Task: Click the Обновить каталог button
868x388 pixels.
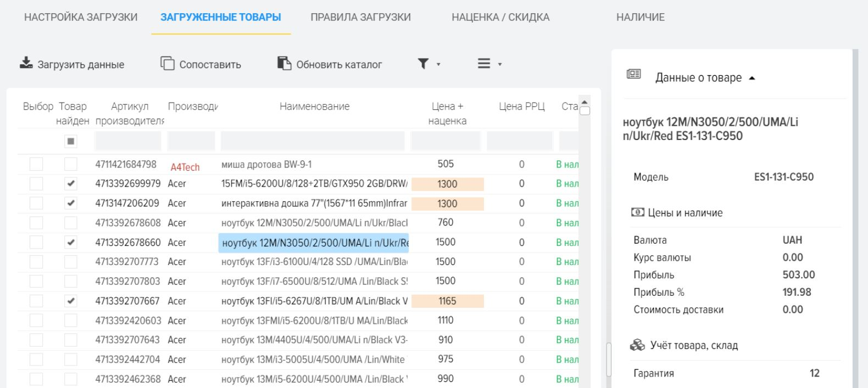Action: point(338,64)
